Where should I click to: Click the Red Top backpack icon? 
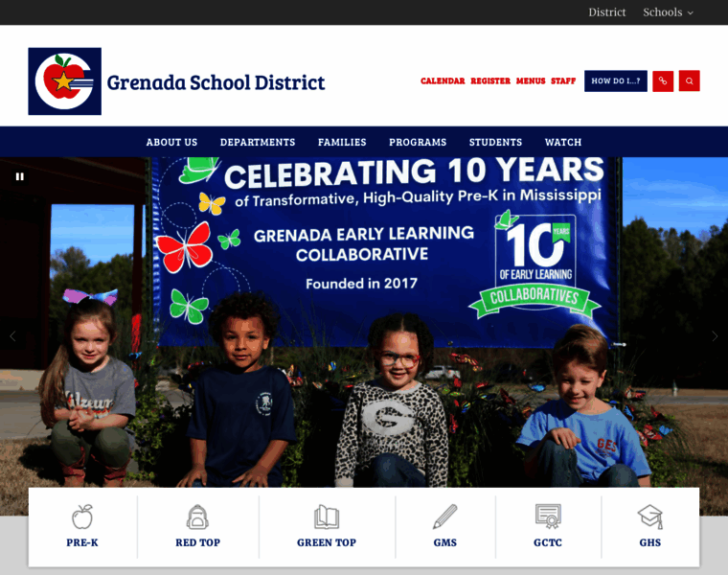[197, 517]
